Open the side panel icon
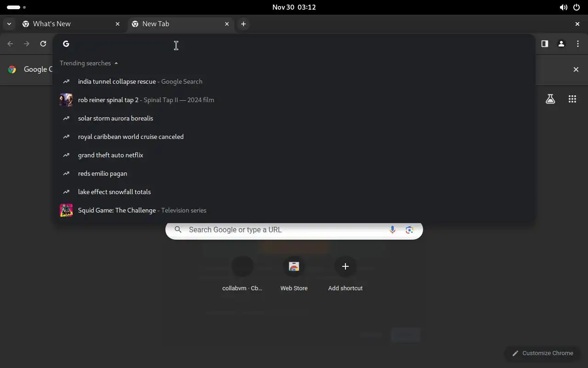The height and width of the screenshot is (368, 588). coord(544,44)
